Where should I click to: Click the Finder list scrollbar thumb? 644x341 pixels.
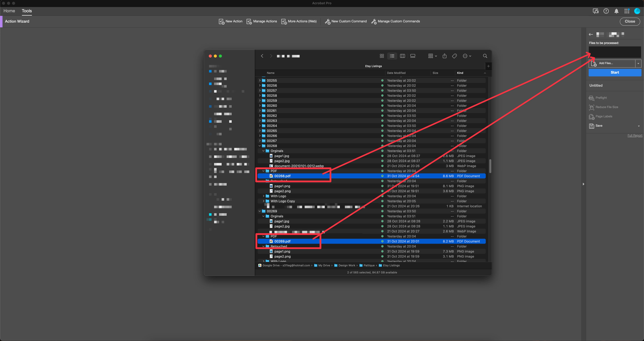tap(490, 166)
